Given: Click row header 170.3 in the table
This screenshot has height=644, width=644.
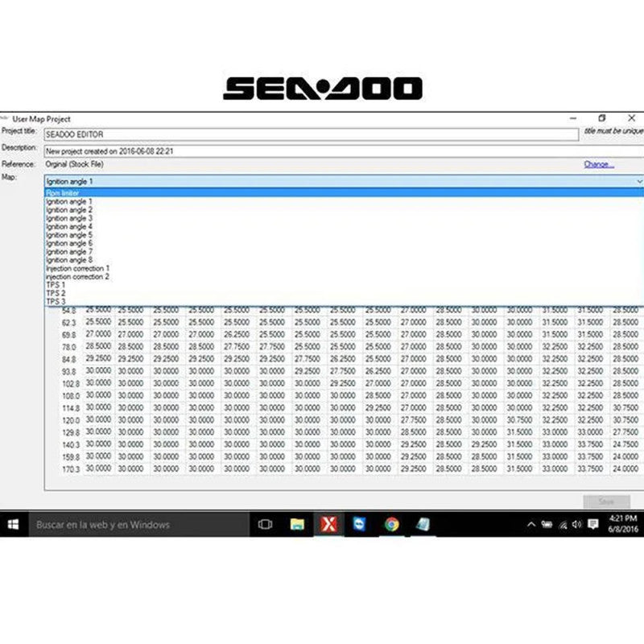Looking at the screenshot, I should click(x=71, y=469).
